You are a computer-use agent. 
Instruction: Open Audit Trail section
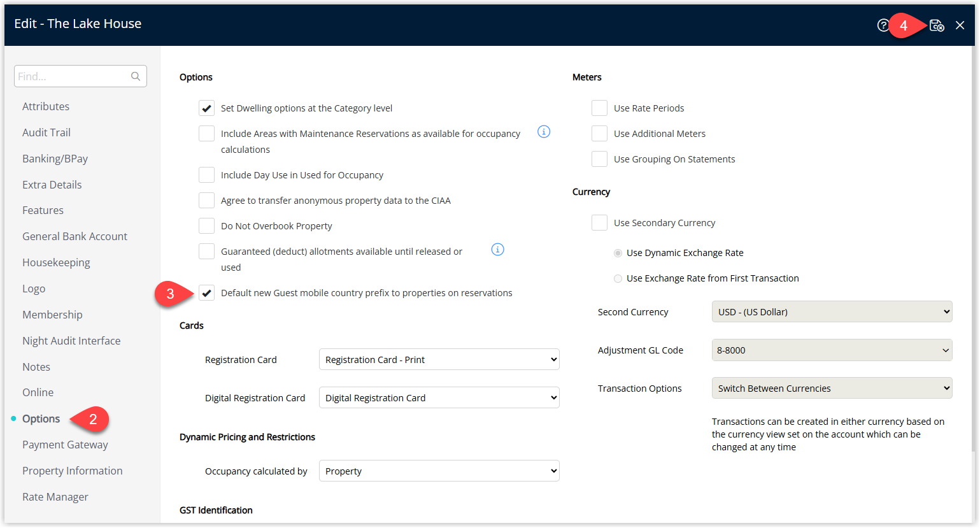click(x=46, y=132)
